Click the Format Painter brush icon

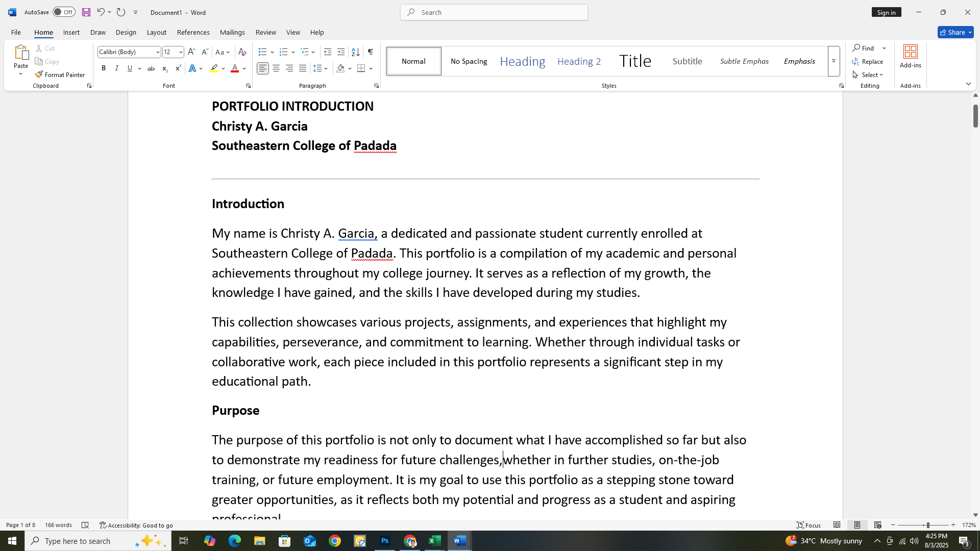pos(39,74)
